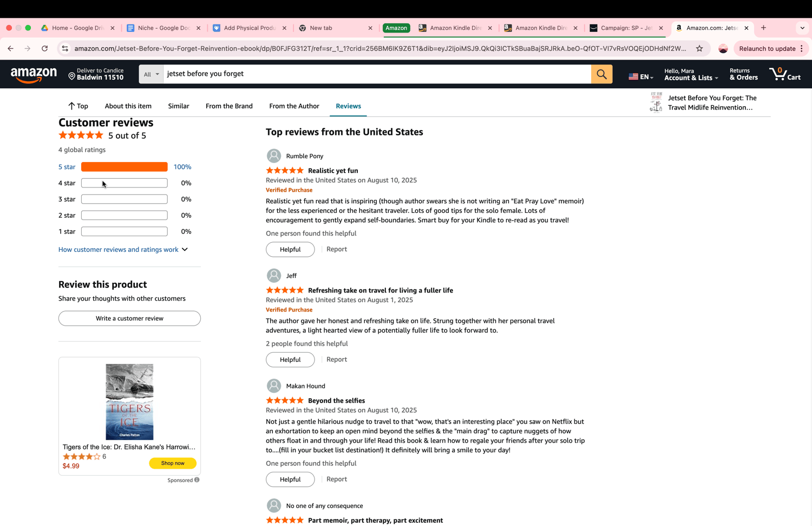The width and height of the screenshot is (812, 526).
Task: Report the Makan Hound review
Action: tap(337, 479)
